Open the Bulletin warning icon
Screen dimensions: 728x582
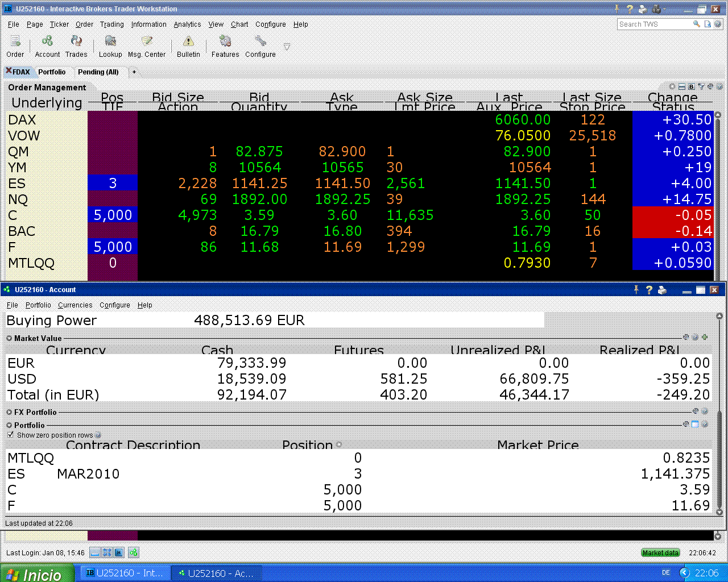click(x=188, y=41)
